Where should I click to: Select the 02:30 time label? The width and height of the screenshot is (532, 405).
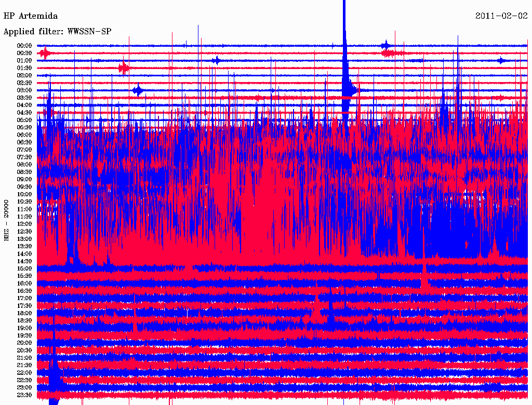click(x=24, y=83)
